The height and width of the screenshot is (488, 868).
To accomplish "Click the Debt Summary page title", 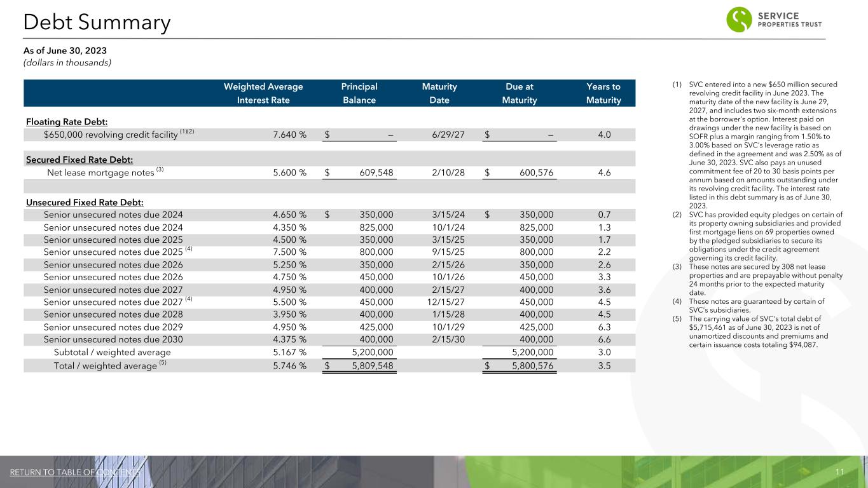I will click(97, 23).
